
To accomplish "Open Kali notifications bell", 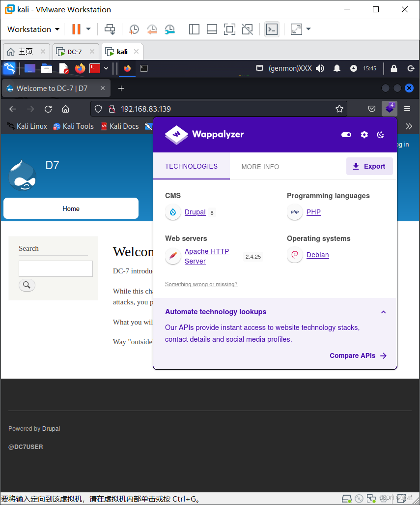I will (x=337, y=68).
